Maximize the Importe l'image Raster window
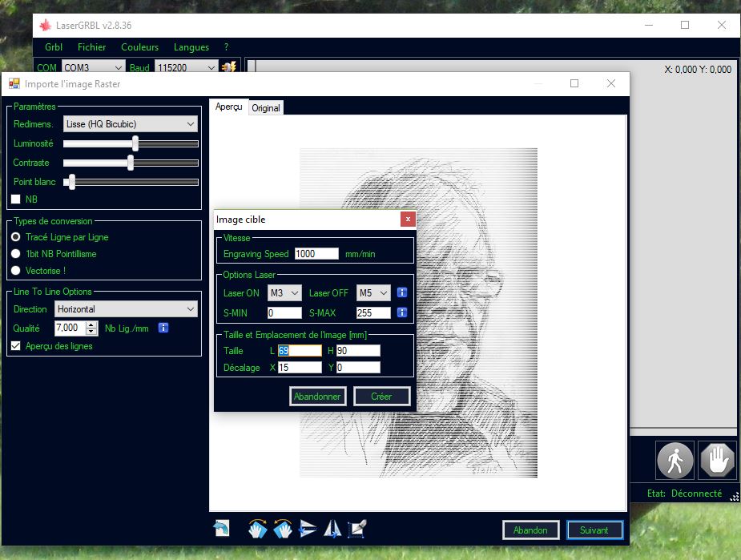The image size is (741, 560). coord(574,83)
